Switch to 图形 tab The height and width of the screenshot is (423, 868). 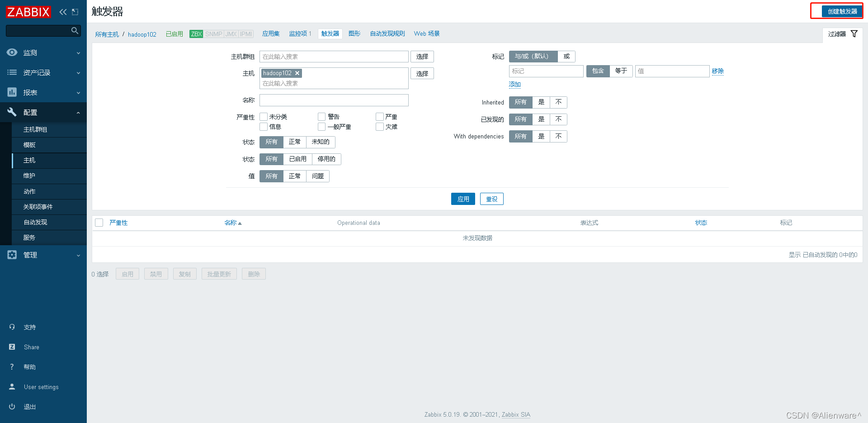pyautogui.click(x=354, y=34)
